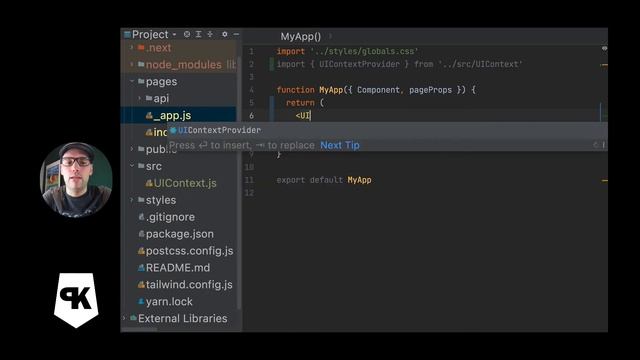640x360 pixels.
Task: Click the package.json file icon
Action: (141, 234)
